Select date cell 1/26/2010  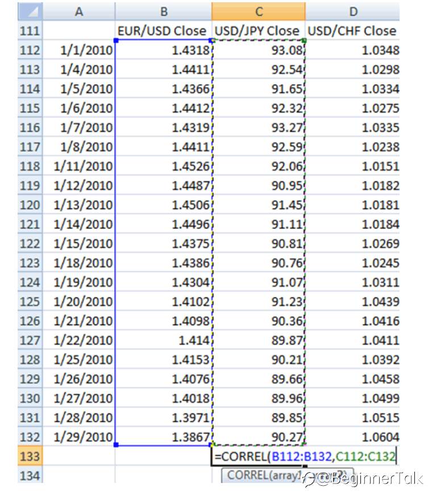click(x=79, y=378)
